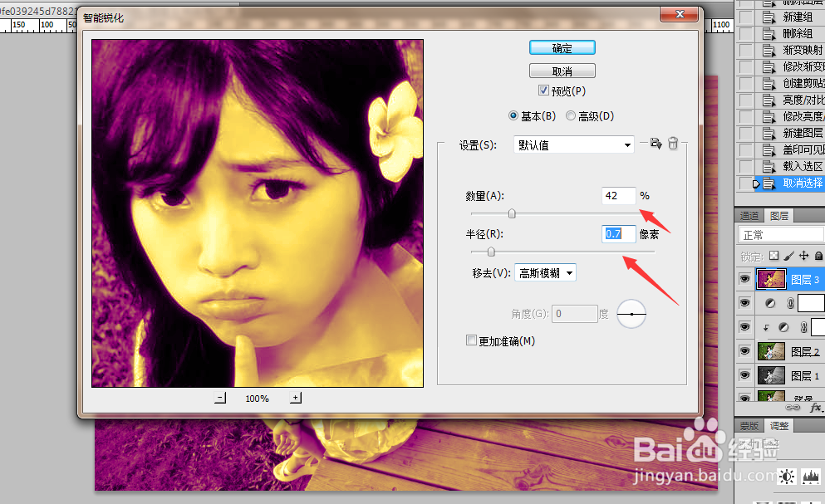Hide 图层 3 using its eye icon

coord(744,279)
